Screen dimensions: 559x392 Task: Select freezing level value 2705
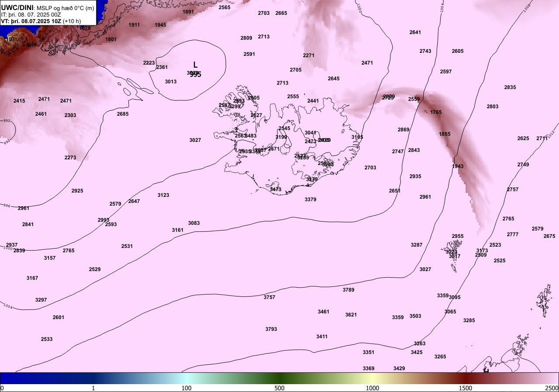pos(296,70)
